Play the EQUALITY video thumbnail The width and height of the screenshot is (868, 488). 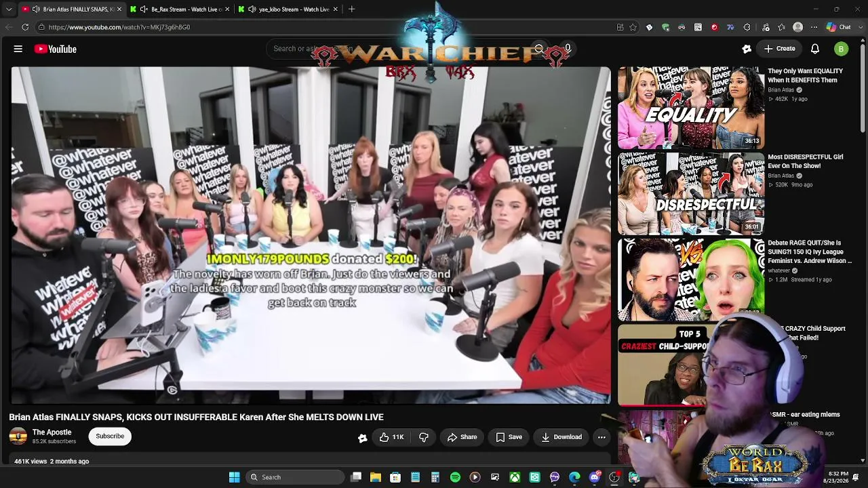[x=690, y=108]
